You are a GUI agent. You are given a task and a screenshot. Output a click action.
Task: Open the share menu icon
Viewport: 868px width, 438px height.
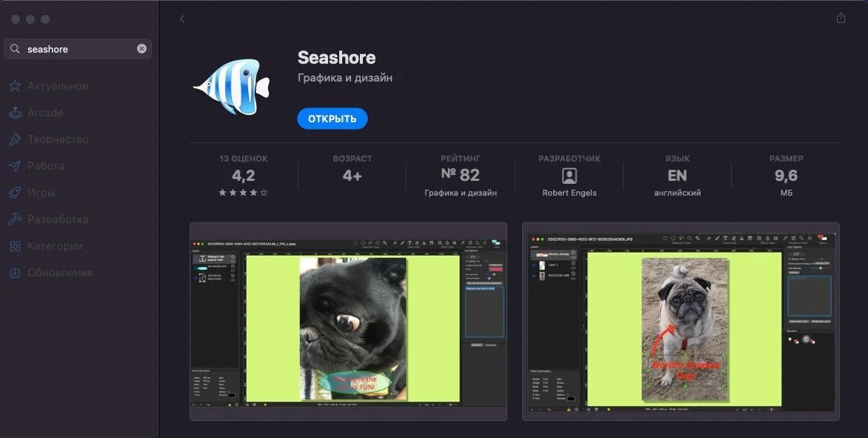click(841, 18)
